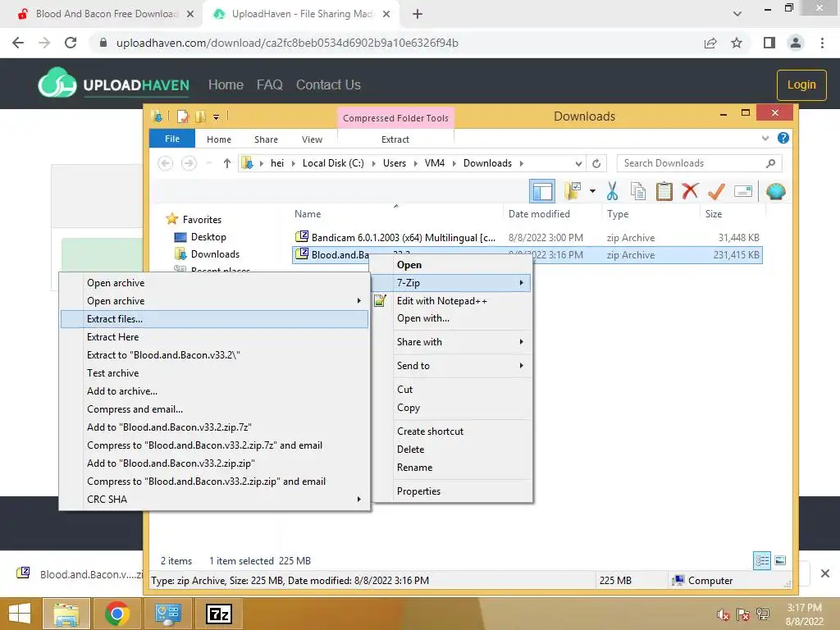Viewport: 840px width, 630px height.
Task: Open Contact Us link on UploadHaven
Action: (x=328, y=84)
